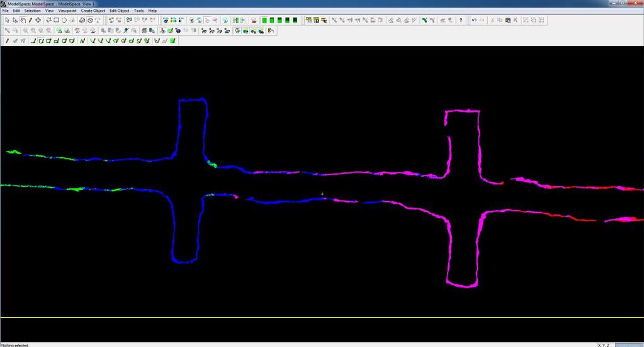Select the Pick mode arrow tool
Image resolution: width=644 pixels, height=347 pixels.
(8, 20)
